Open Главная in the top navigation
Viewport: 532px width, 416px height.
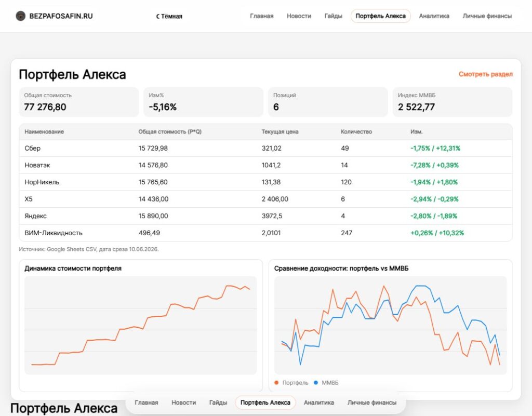262,16
